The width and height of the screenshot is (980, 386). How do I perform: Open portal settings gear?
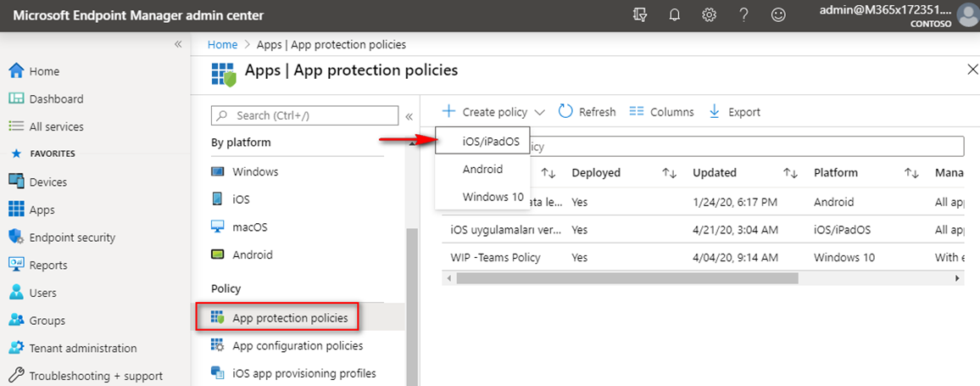[x=709, y=15]
